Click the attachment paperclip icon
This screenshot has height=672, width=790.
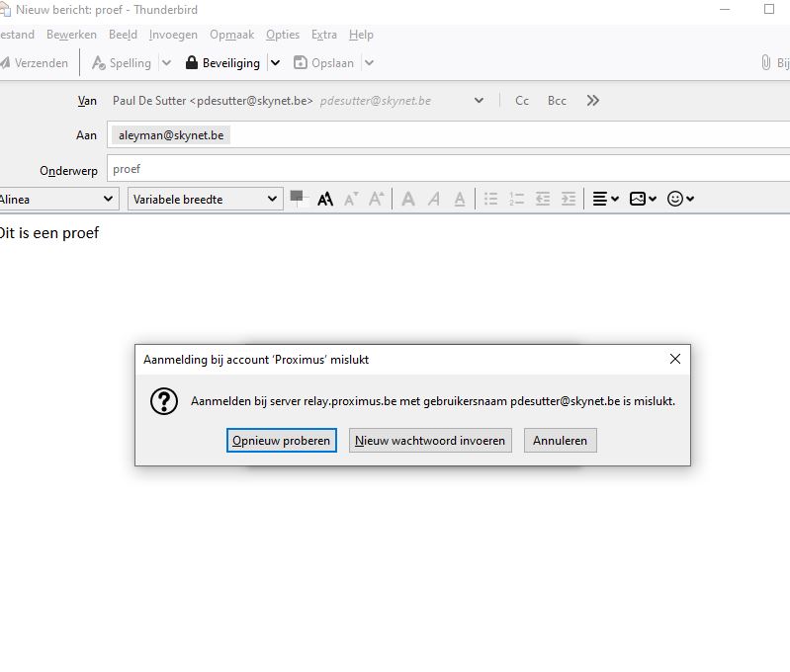[x=765, y=62]
